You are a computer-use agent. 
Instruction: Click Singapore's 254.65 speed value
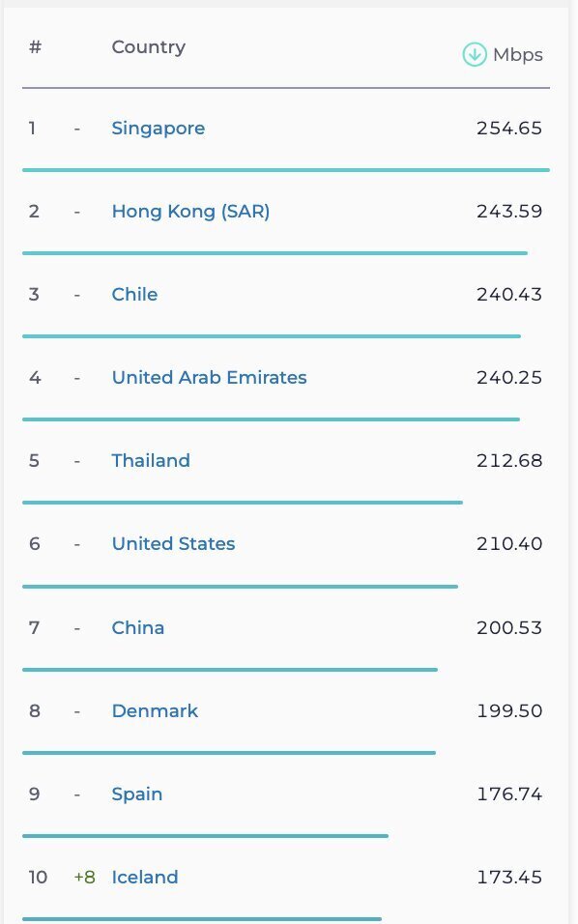coord(509,128)
